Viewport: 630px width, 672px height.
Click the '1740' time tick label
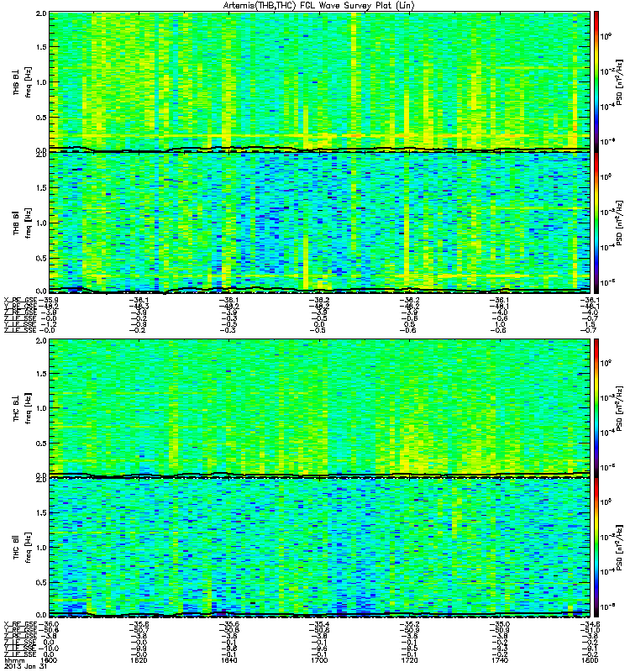coord(499,660)
